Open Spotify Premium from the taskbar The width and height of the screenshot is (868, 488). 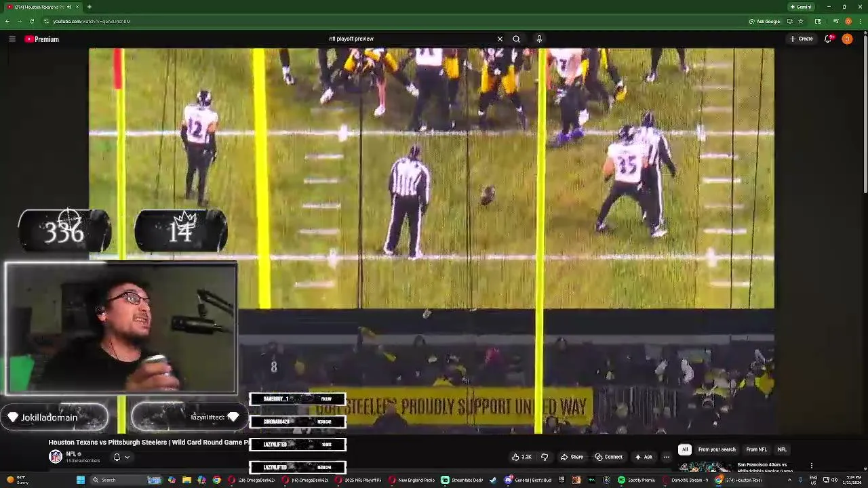[636, 480]
